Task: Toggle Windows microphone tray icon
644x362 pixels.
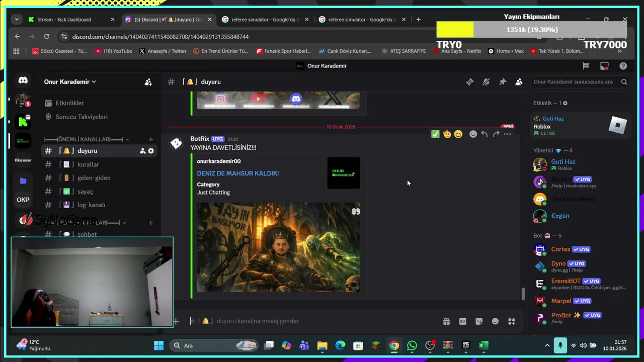Action: click(x=560, y=345)
